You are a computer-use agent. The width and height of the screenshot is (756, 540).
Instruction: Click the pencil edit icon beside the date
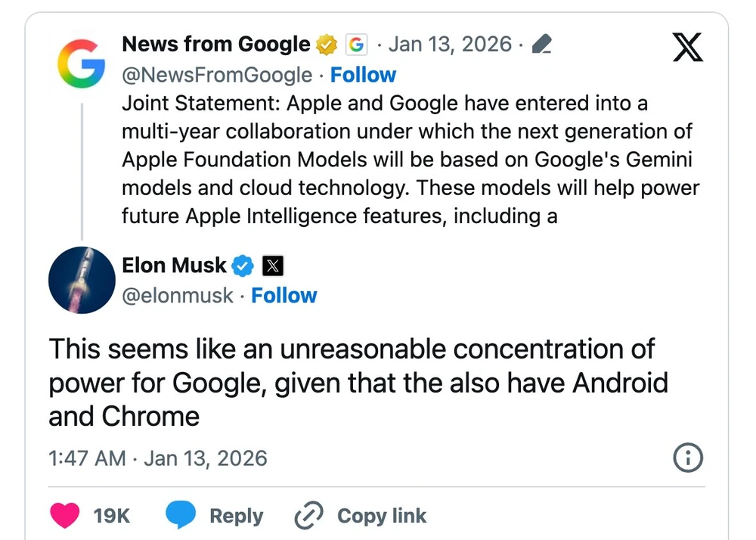(541, 44)
